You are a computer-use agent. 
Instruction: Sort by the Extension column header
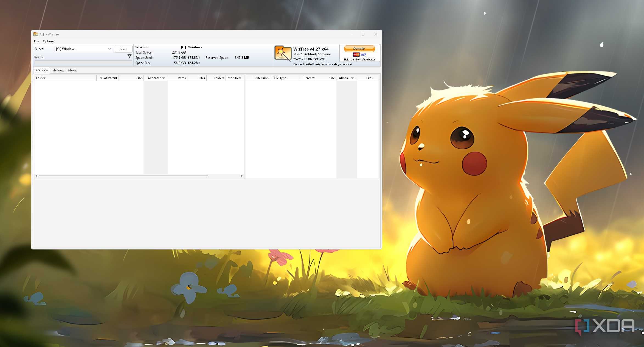262,78
